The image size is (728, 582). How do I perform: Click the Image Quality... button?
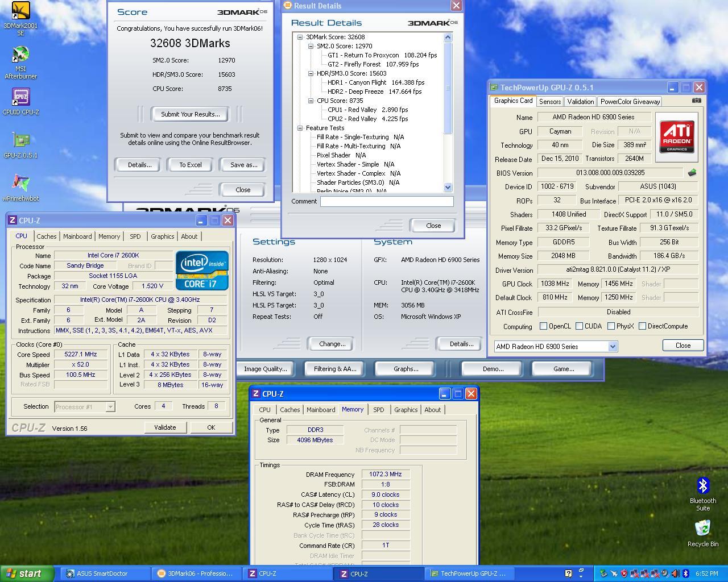[x=266, y=369]
